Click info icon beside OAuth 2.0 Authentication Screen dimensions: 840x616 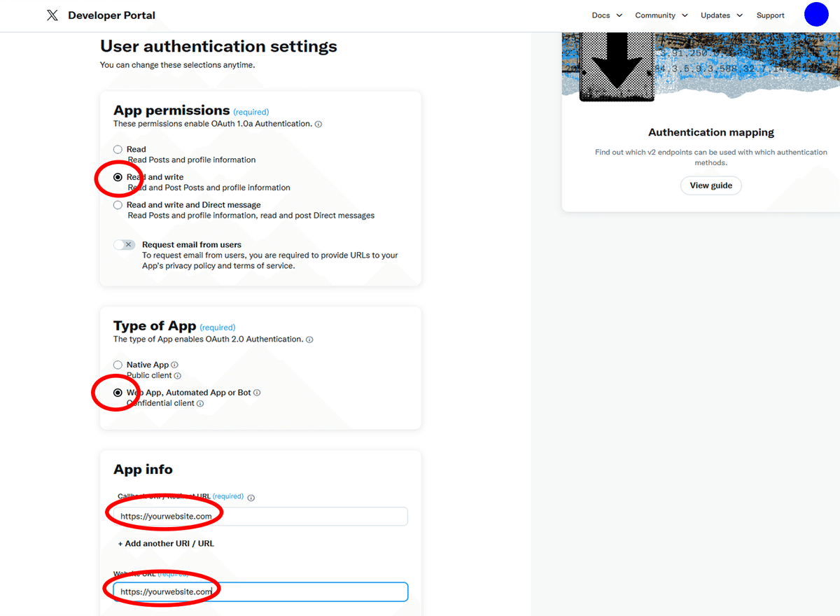point(309,339)
